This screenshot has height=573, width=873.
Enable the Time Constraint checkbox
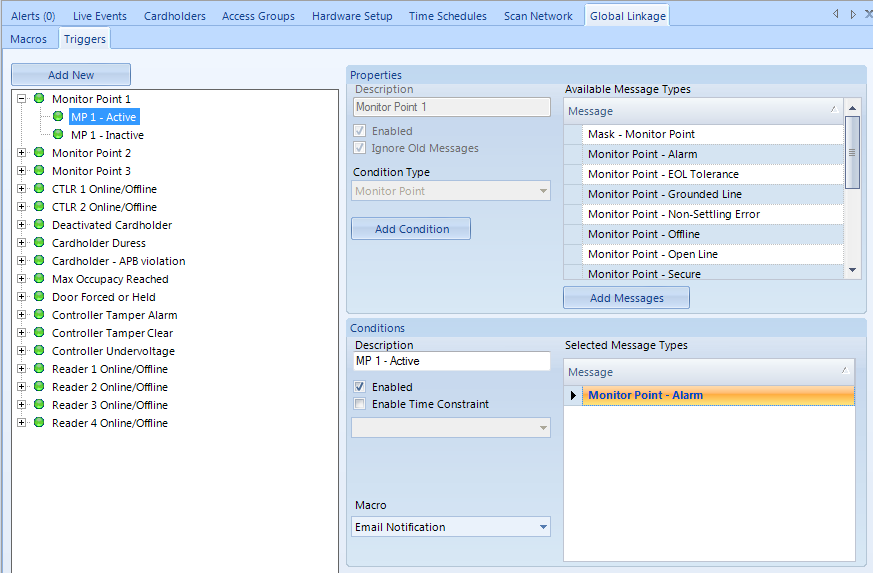(360, 404)
